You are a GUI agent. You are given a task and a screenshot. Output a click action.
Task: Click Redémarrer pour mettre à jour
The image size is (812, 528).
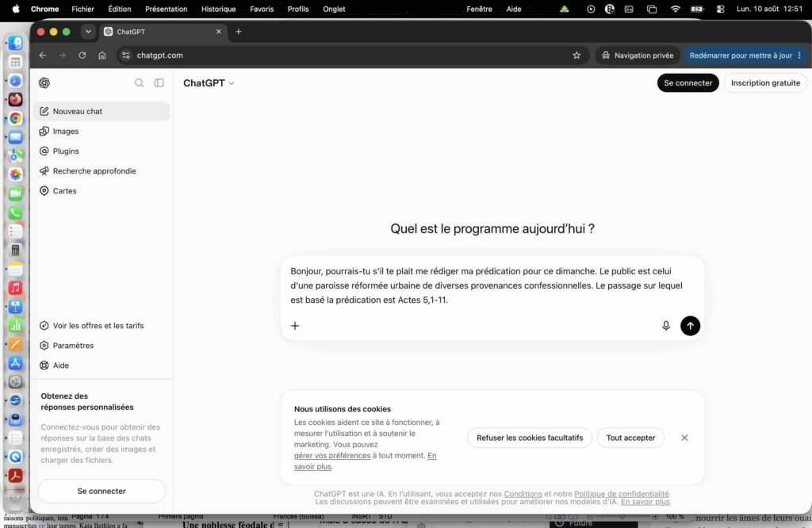tap(741, 55)
